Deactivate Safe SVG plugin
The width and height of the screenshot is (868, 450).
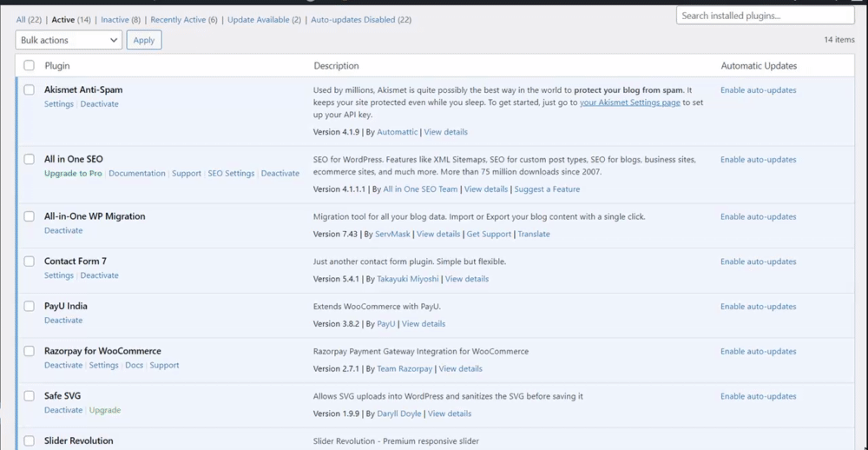[x=63, y=410]
